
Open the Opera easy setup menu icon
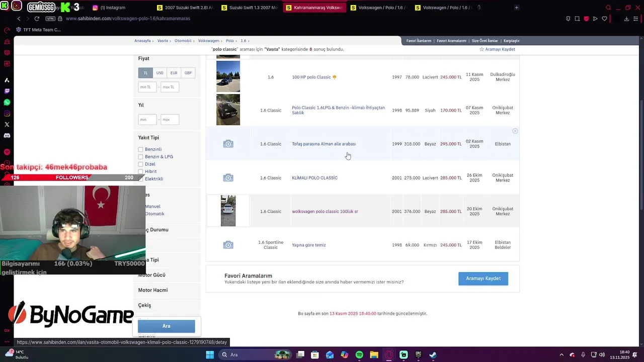[x=635, y=19]
